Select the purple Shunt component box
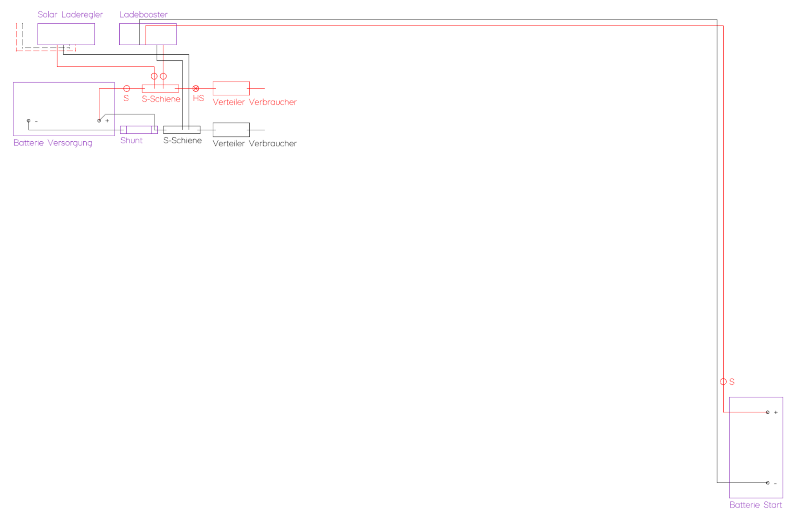This screenshot has height=528, width=812. click(139, 129)
